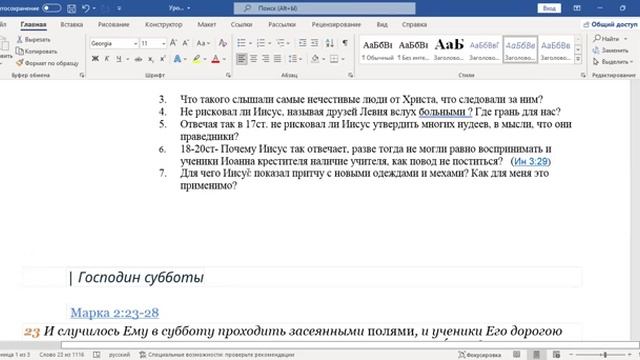
Task: Open the Aa change case dropdown
Action: 203,43
